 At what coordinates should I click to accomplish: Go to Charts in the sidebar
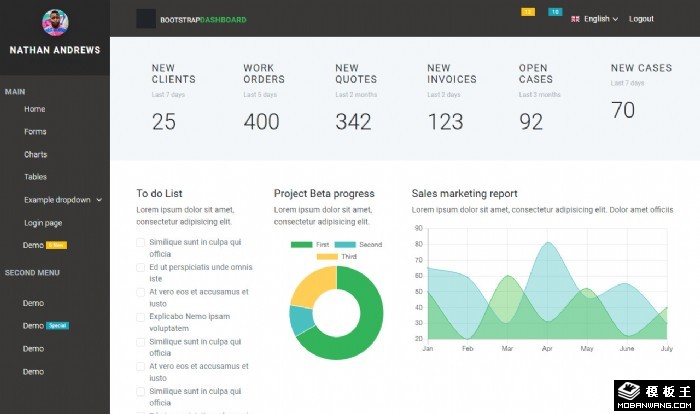(35, 155)
